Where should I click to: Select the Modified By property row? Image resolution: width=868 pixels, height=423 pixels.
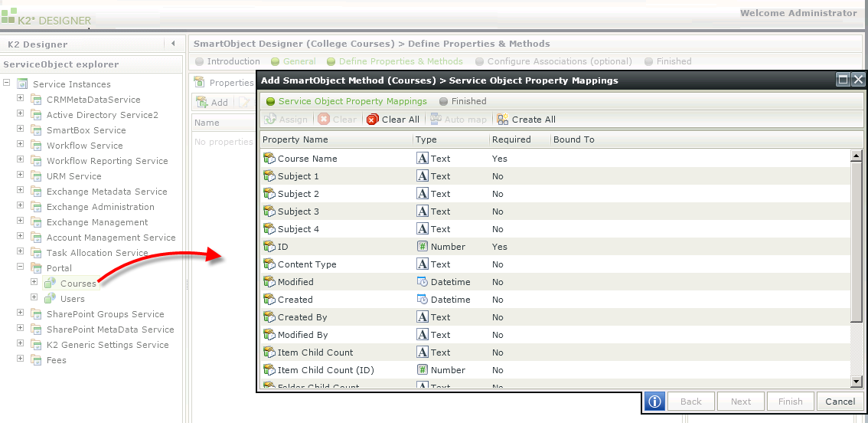point(555,335)
